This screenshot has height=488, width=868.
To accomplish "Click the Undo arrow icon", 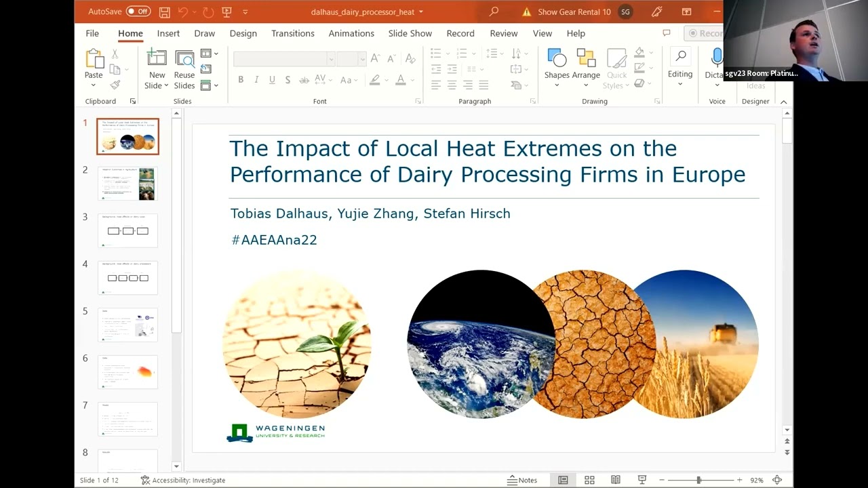I will (183, 12).
